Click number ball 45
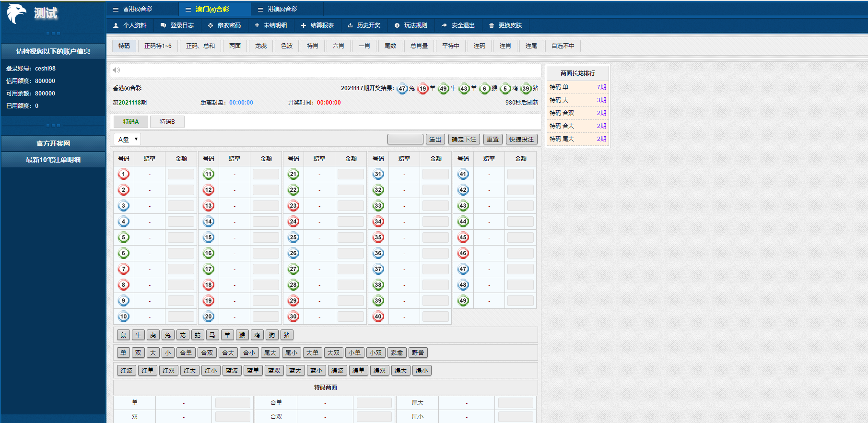868x423 pixels. [x=463, y=237]
